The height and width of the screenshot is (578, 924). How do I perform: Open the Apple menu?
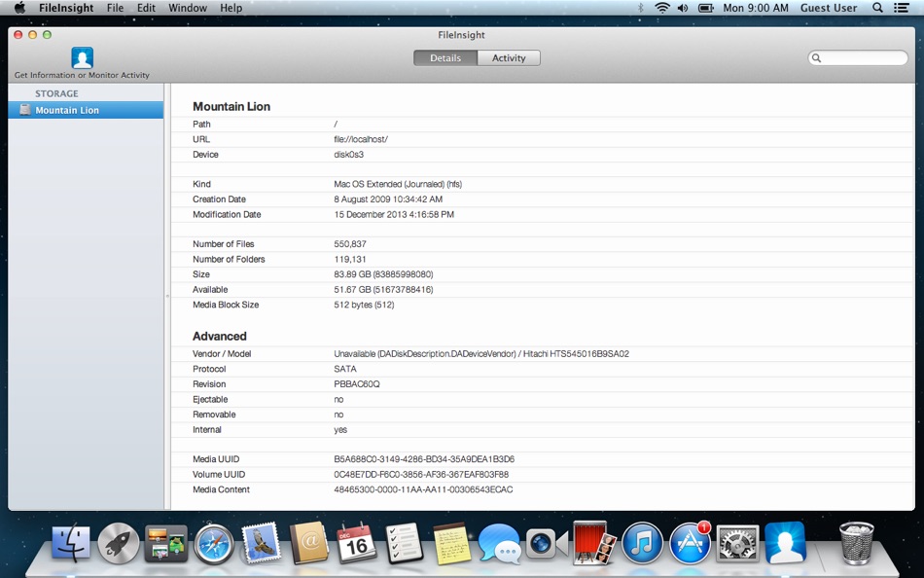[x=19, y=8]
